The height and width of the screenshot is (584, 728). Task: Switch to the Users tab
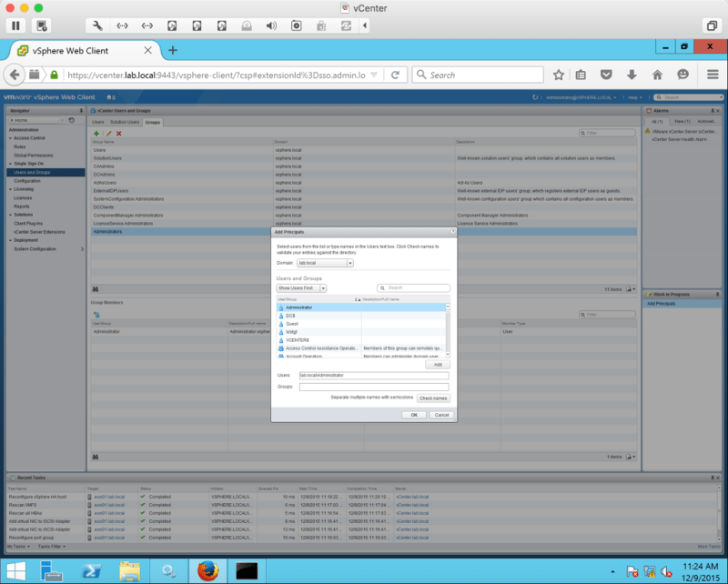click(98, 121)
